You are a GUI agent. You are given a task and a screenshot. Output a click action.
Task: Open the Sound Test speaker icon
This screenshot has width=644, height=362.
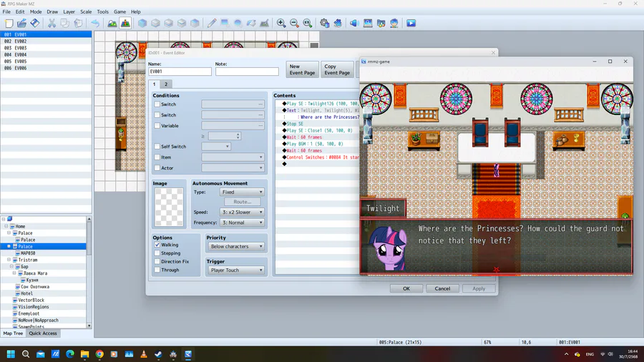click(354, 24)
